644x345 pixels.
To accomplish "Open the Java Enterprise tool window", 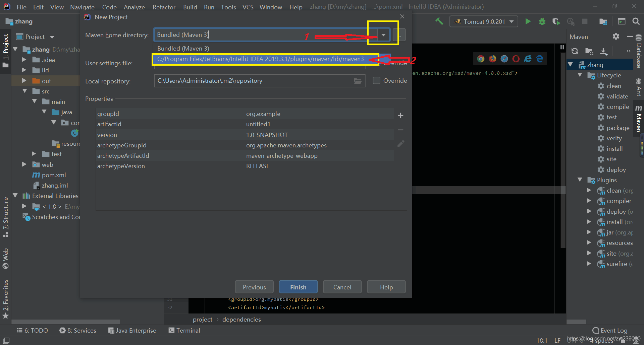I will point(132,331).
